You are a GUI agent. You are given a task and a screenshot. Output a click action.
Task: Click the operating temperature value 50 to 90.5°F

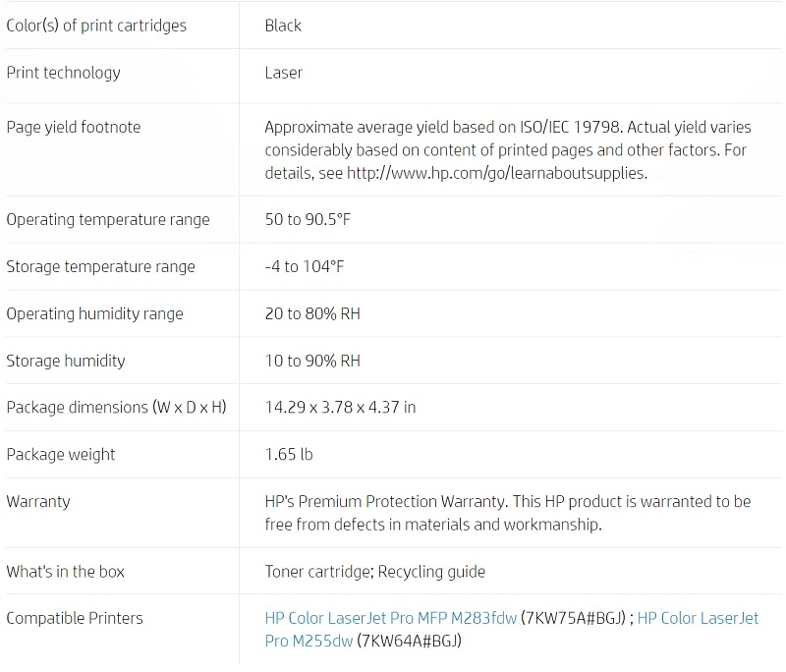[x=308, y=219]
